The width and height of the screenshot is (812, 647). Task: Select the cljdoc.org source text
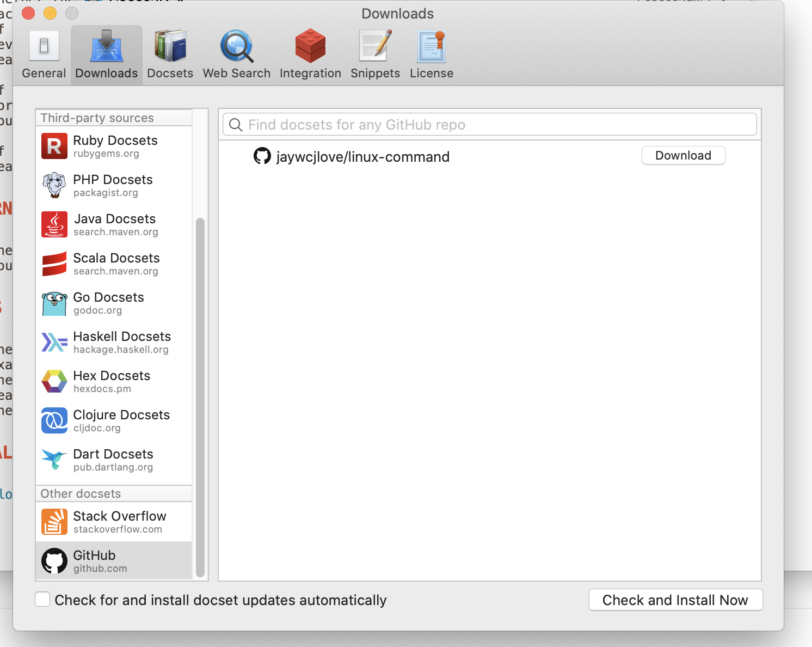tap(97, 428)
